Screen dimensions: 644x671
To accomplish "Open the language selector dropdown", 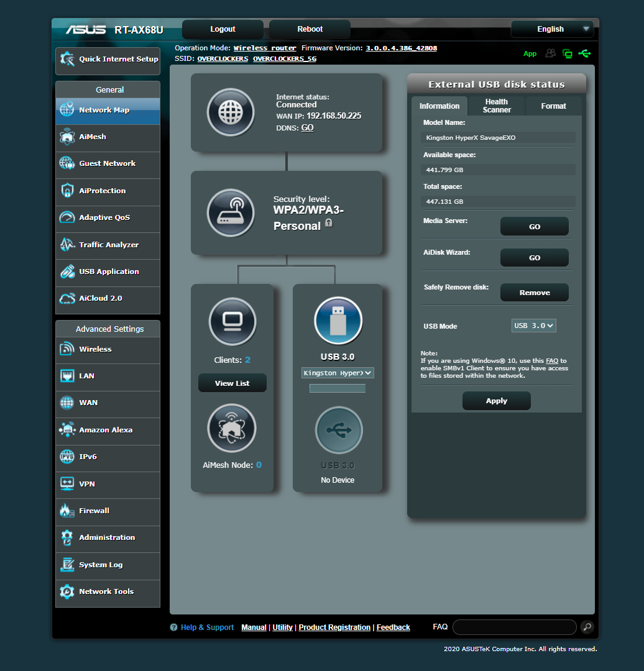I will 552,29.
